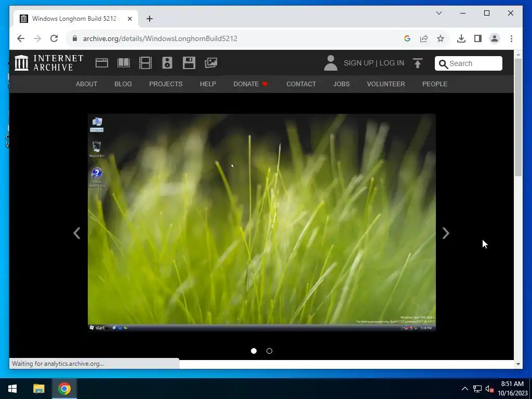
Task: Open the VOLUNTEER link
Action: pyautogui.click(x=386, y=84)
